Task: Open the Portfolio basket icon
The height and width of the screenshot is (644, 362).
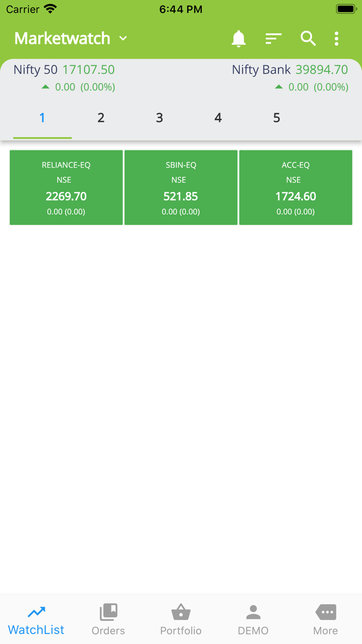Action: [x=180, y=612]
